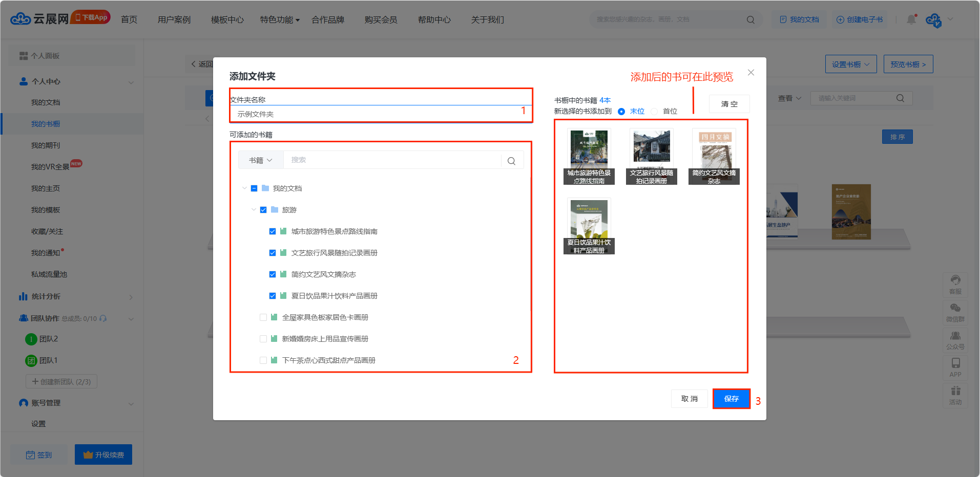This screenshot has height=477, width=980.
Task: Open 活动 gift icon on right sidebar
Action: [955, 395]
